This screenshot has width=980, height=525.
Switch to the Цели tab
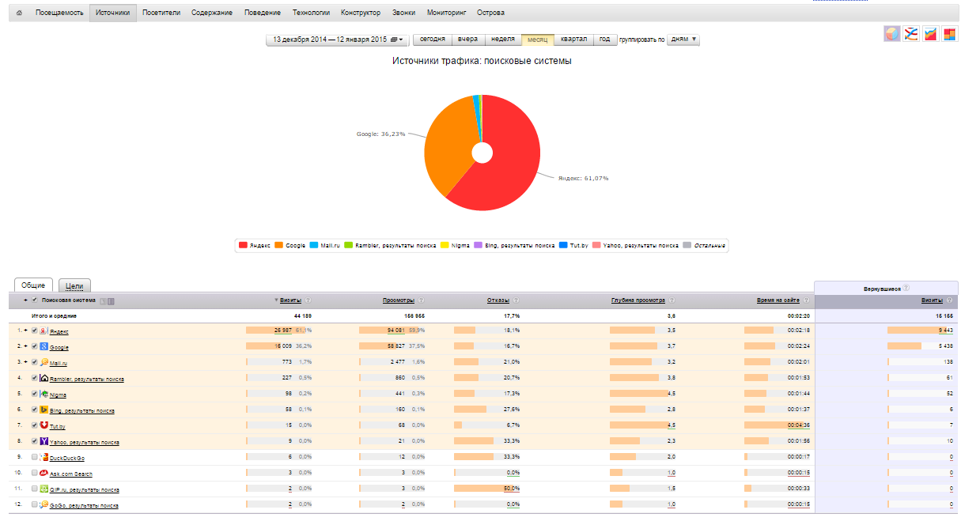tap(75, 286)
